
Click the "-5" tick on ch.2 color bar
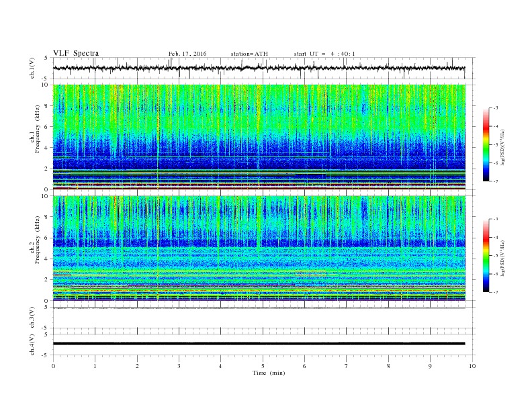point(496,256)
